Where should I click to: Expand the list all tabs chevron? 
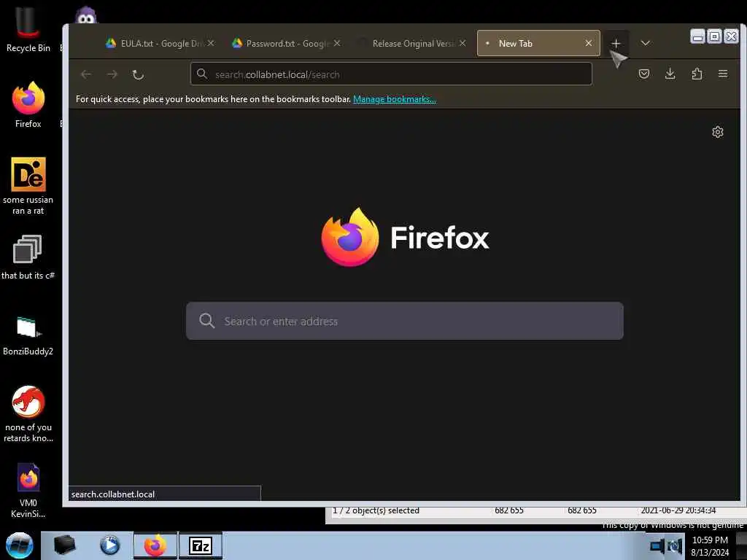pyautogui.click(x=646, y=43)
